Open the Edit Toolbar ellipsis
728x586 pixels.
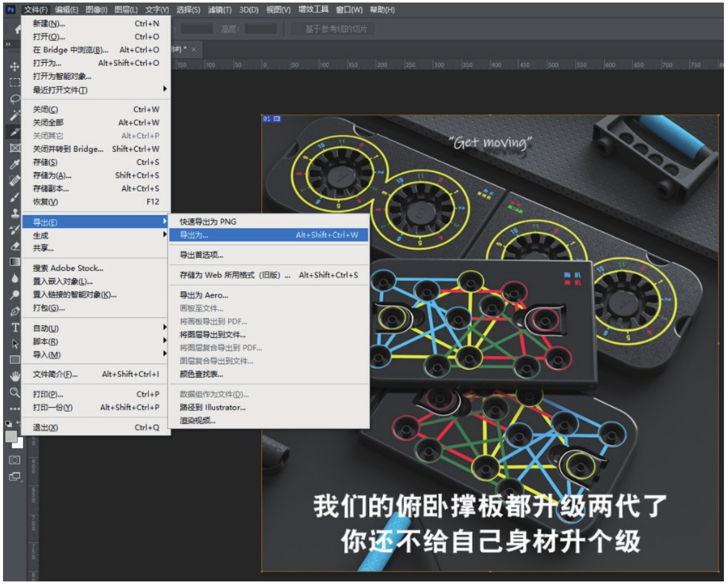[15, 408]
